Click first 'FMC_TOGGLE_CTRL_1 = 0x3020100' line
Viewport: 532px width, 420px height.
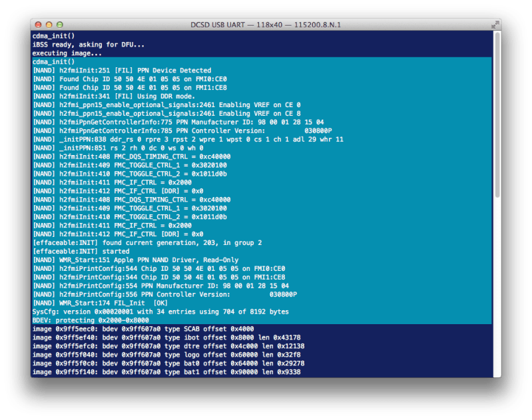point(130,165)
